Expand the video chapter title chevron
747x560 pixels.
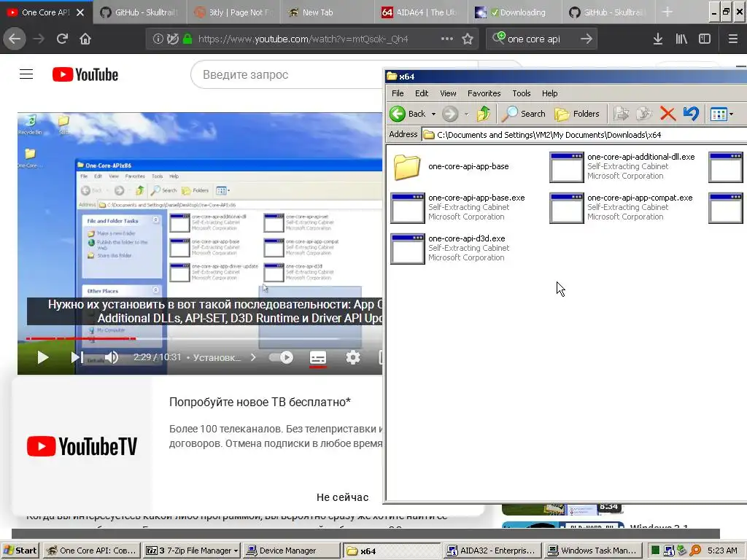(253, 357)
